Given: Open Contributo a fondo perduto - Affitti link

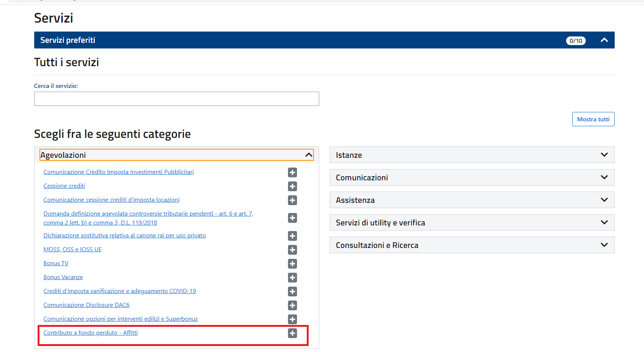Looking at the screenshot, I should [91, 333].
